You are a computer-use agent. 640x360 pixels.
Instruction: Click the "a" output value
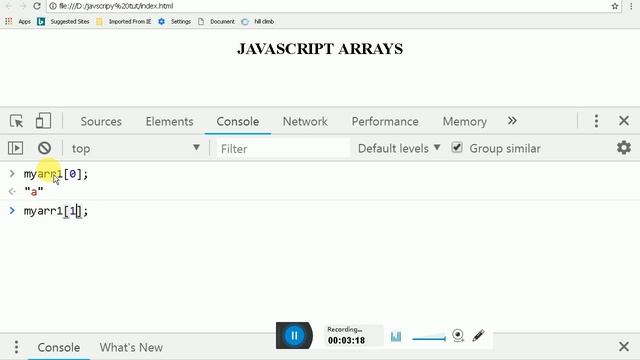(34, 191)
